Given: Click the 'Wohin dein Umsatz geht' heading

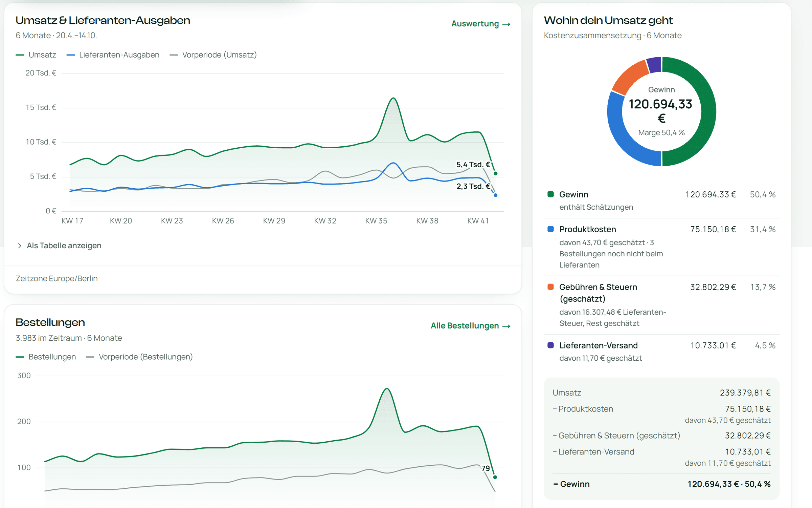Looking at the screenshot, I should [x=608, y=20].
